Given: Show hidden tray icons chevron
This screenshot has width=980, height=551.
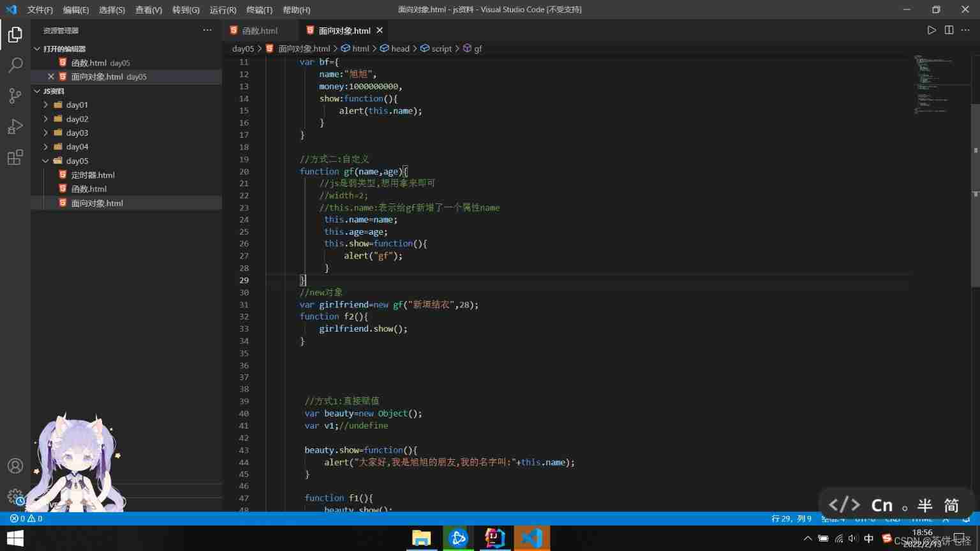Looking at the screenshot, I should 808,538.
